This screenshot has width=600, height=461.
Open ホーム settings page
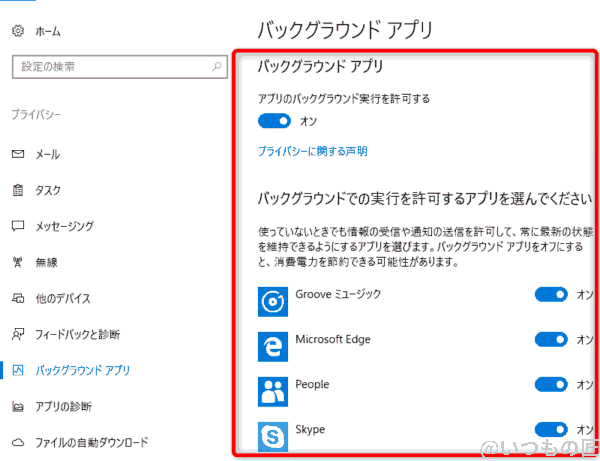(x=48, y=31)
